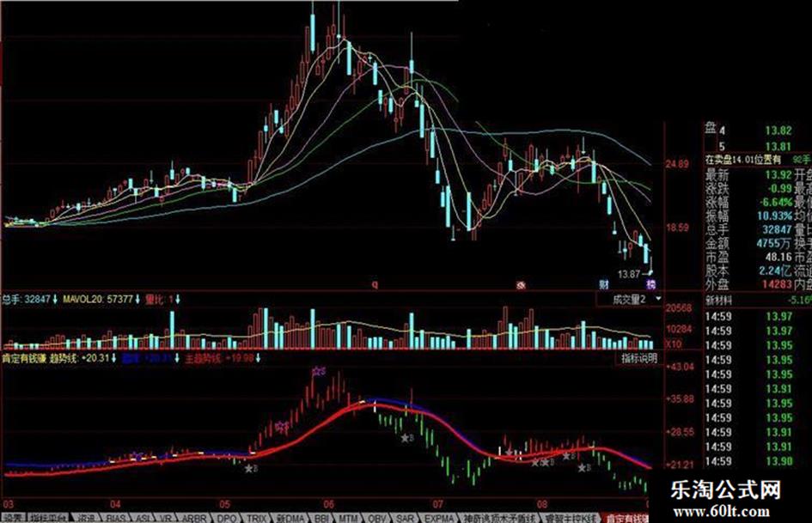Select the VR indicator tab
This screenshot has height=523, width=812.
click(166, 518)
